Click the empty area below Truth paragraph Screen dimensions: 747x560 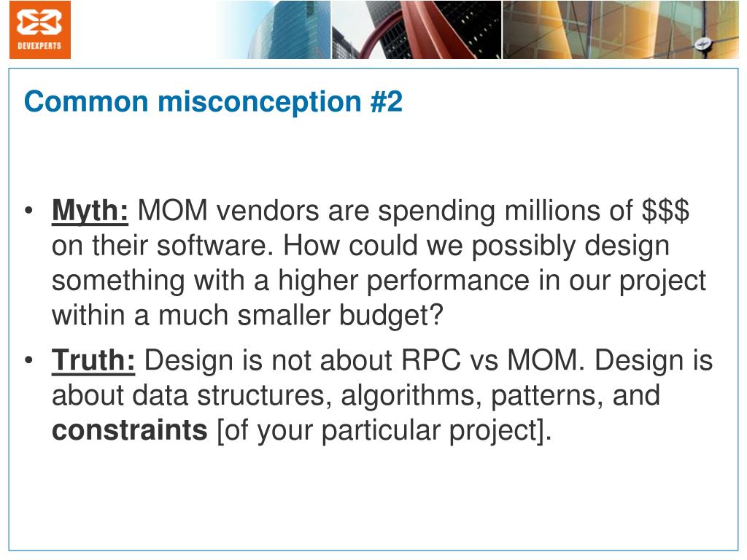tap(373, 495)
